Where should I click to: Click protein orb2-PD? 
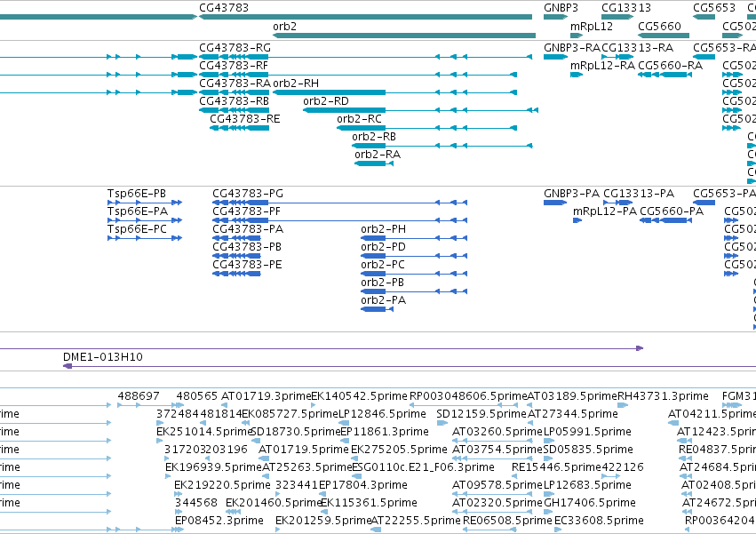pyautogui.click(x=383, y=247)
